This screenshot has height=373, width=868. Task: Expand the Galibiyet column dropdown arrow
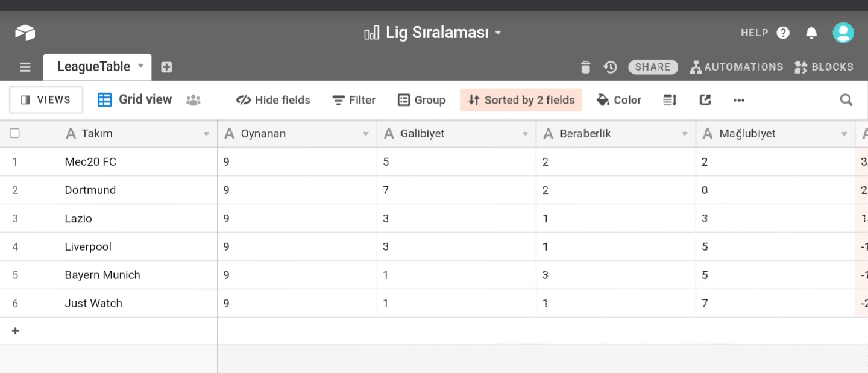(x=525, y=134)
